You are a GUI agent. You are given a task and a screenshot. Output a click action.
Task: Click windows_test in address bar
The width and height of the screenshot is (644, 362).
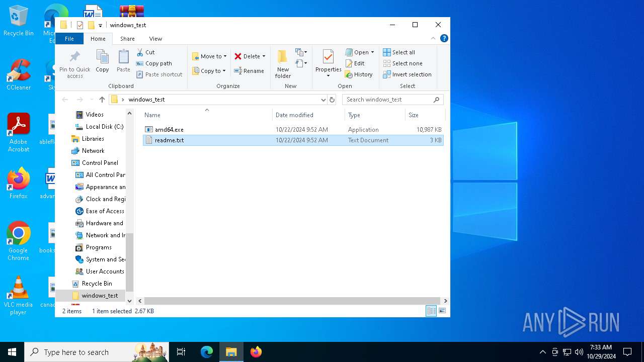pyautogui.click(x=146, y=100)
